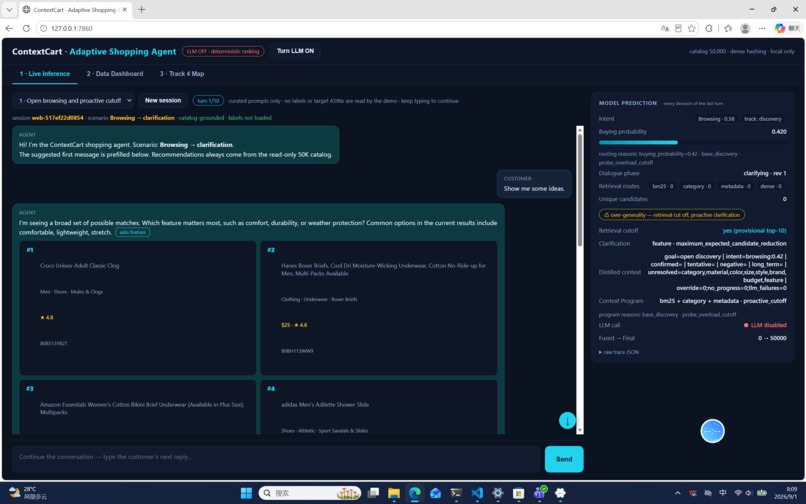The width and height of the screenshot is (806, 504).
Task: Launch Visual Studio Code from the taskbar
Action: [x=477, y=493]
